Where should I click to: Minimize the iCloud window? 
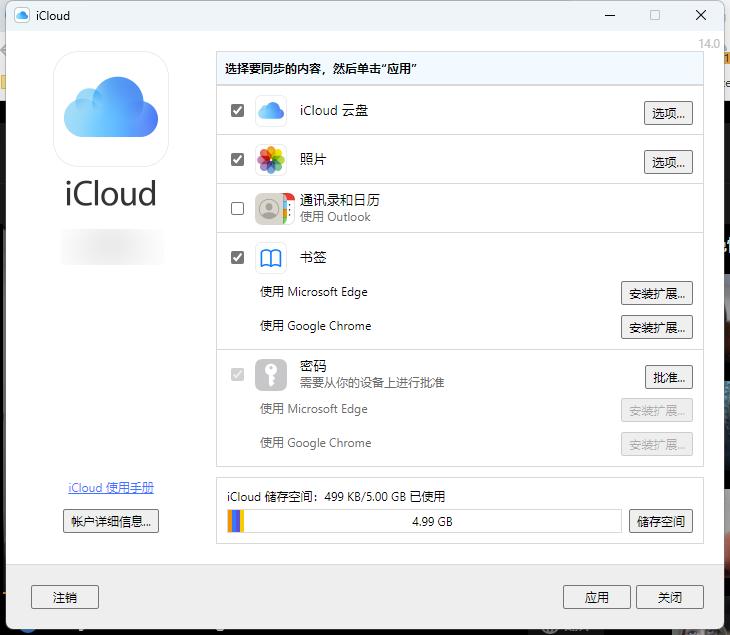(x=610, y=15)
